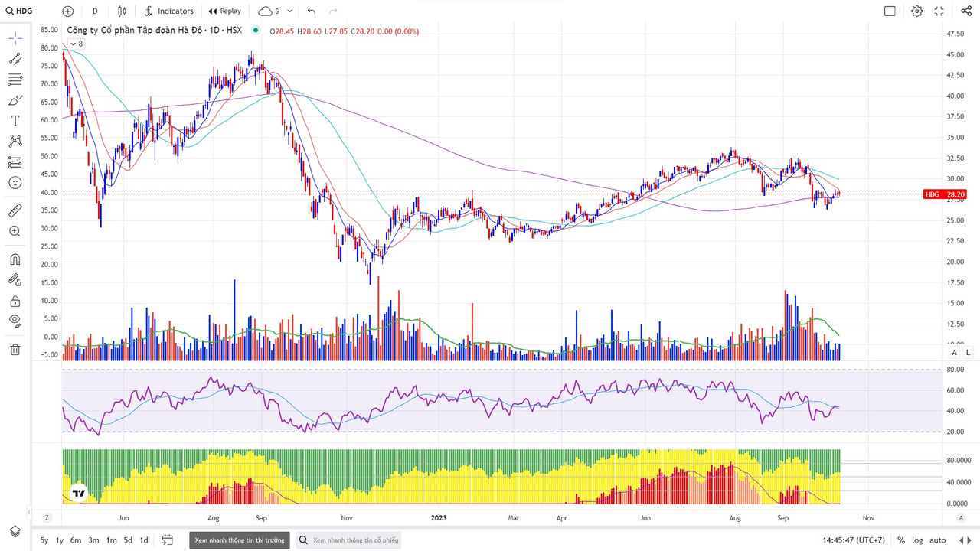This screenshot has height=551, width=980.
Task: Open the D timeframe interval selector
Action: 95,11
